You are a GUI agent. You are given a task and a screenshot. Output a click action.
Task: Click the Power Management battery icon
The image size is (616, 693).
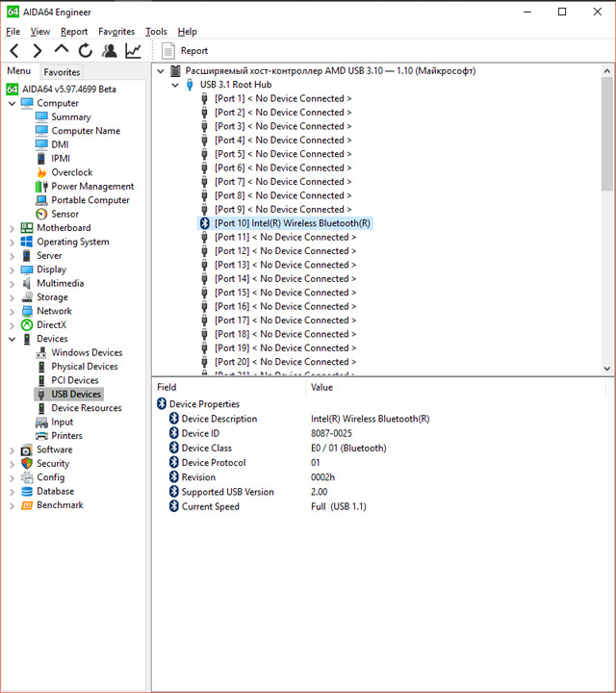41,186
